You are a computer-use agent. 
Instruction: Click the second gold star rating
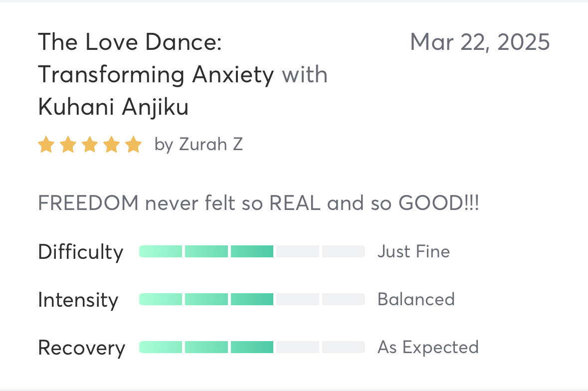pyautogui.click(x=68, y=145)
